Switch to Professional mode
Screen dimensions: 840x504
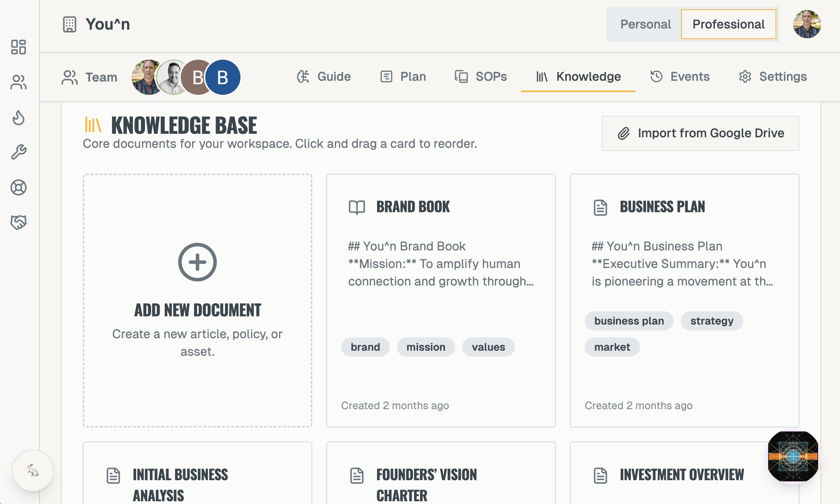pos(728,24)
